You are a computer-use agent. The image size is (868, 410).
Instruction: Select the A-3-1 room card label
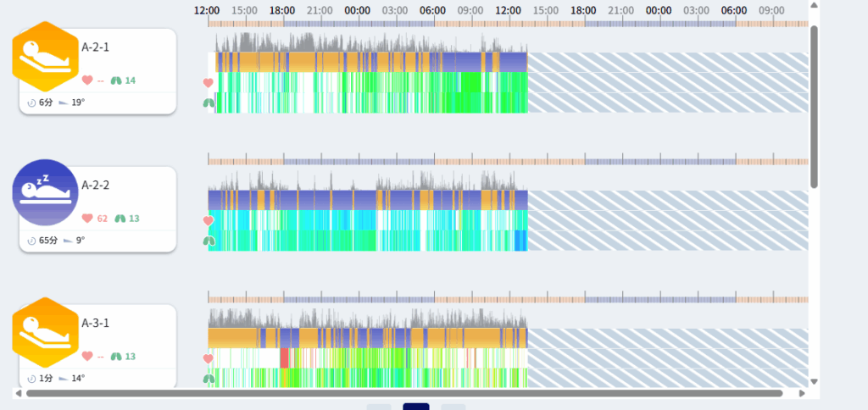coord(95,324)
